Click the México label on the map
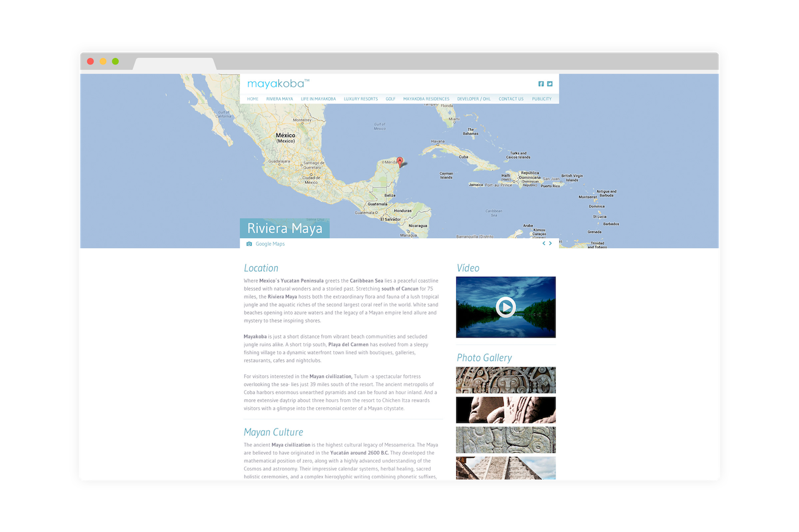The image size is (799, 532). [285, 135]
